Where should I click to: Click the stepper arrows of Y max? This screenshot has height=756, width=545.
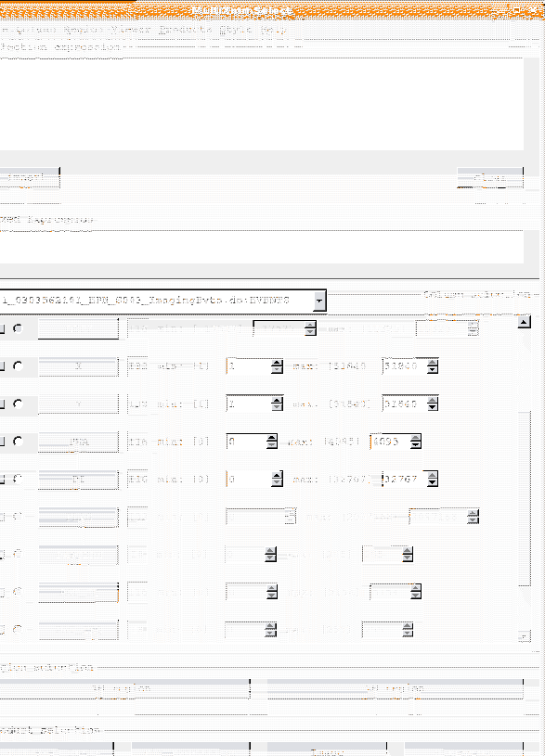pyautogui.click(x=432, y=404)
